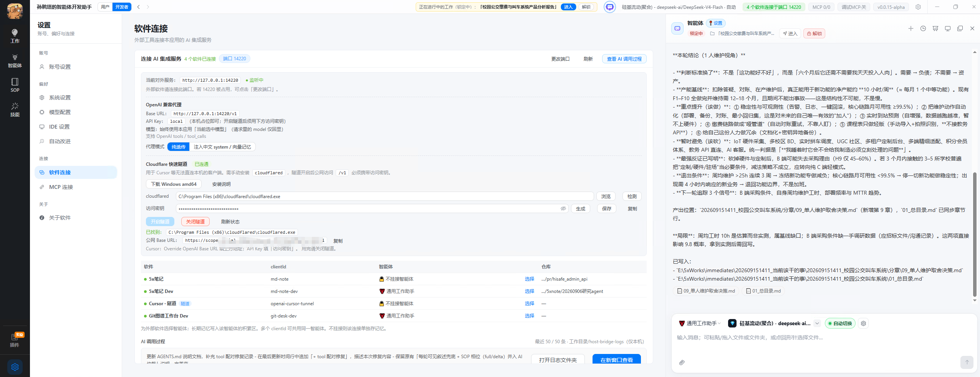Open 关于软件 in settings menu
The image size is (980, 377).
(76, 218)
